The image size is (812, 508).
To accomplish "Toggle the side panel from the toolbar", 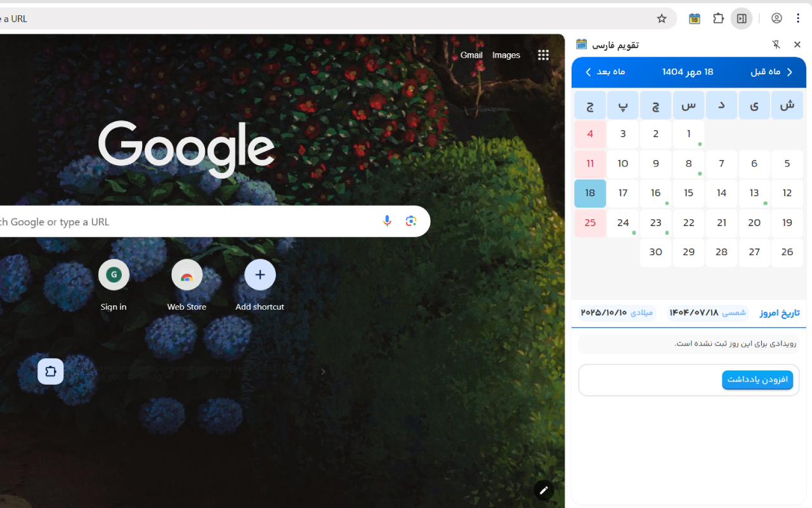I will [742, 18].
